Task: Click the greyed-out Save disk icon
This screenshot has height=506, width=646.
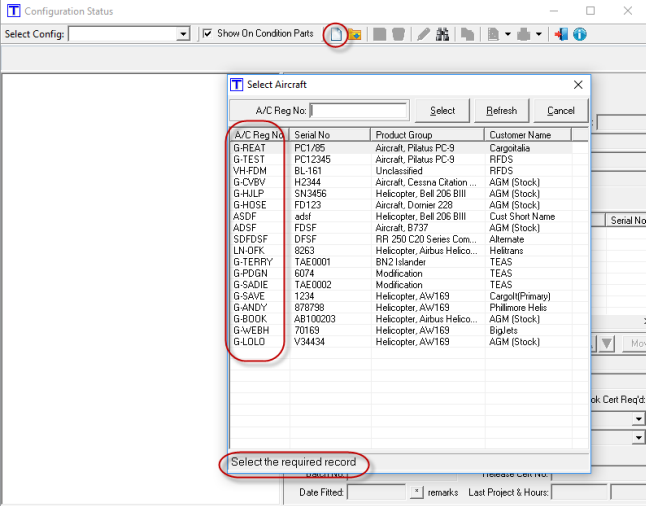Action: point(379,34)
